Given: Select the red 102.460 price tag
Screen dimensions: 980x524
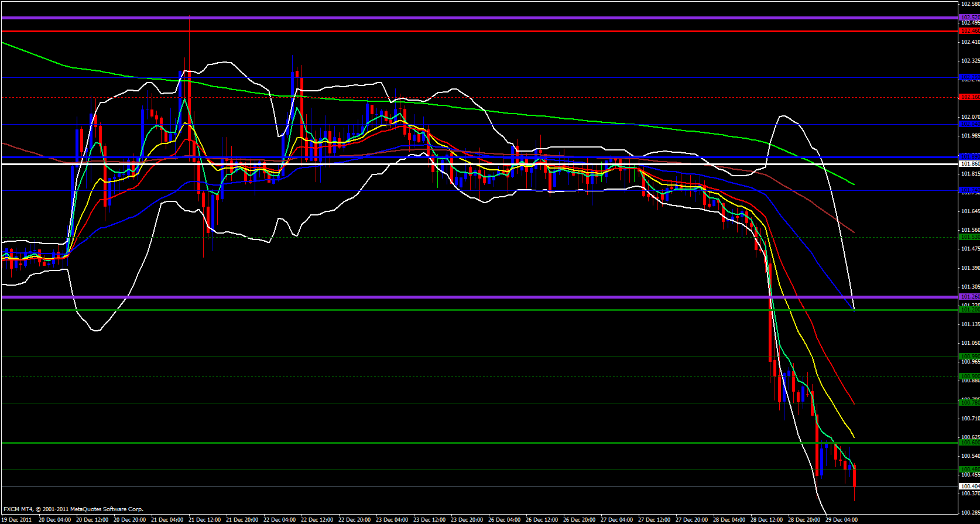Looking at the screenshot, I should 969,30.
